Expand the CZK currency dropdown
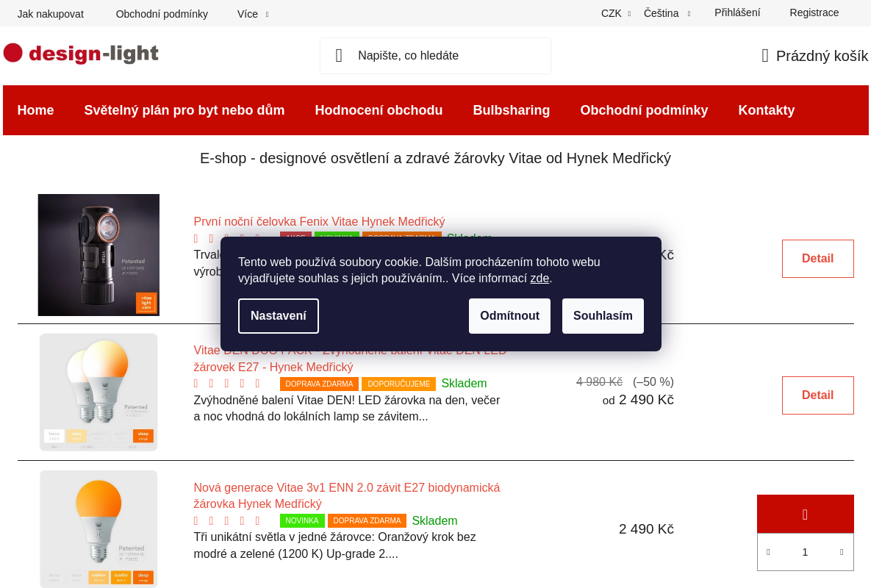The width and height of the screenshot is (882, 588). [x=615, y=13]
